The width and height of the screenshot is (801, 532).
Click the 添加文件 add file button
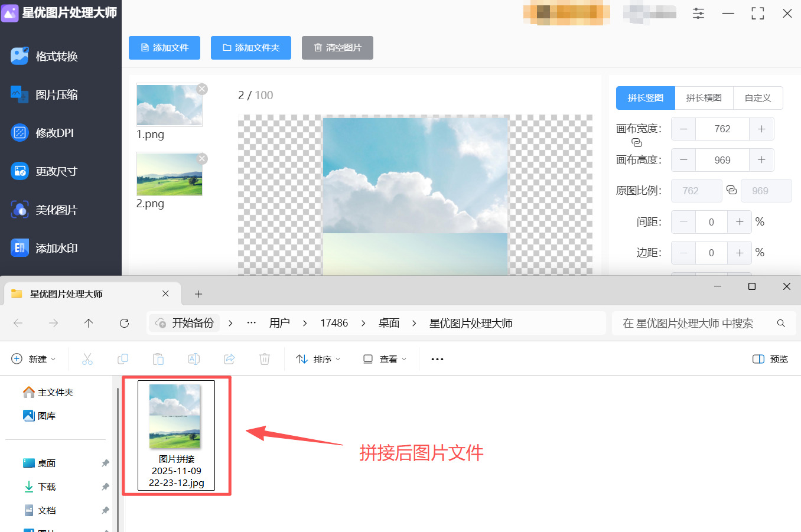(164, 48)
